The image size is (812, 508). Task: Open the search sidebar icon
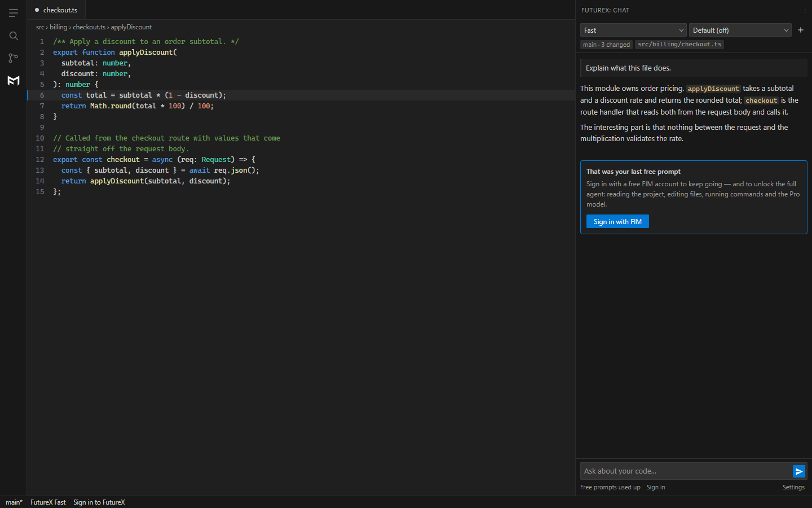click(14, 36)
